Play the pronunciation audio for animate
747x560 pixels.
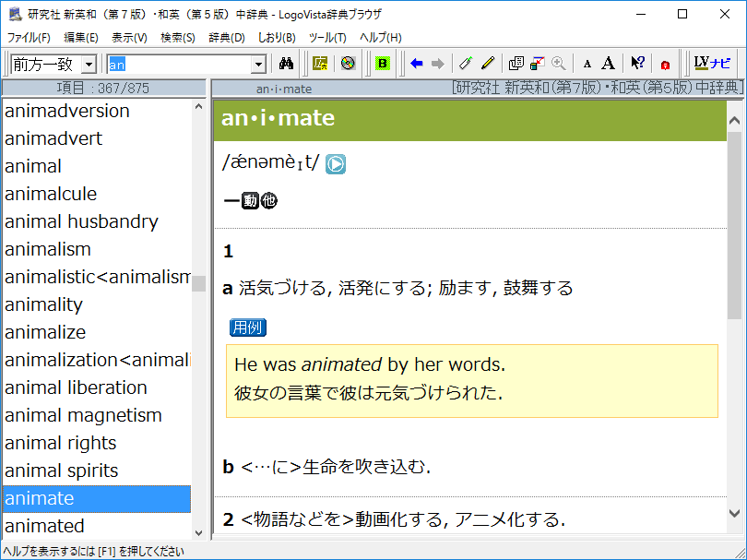coord(336,164)
